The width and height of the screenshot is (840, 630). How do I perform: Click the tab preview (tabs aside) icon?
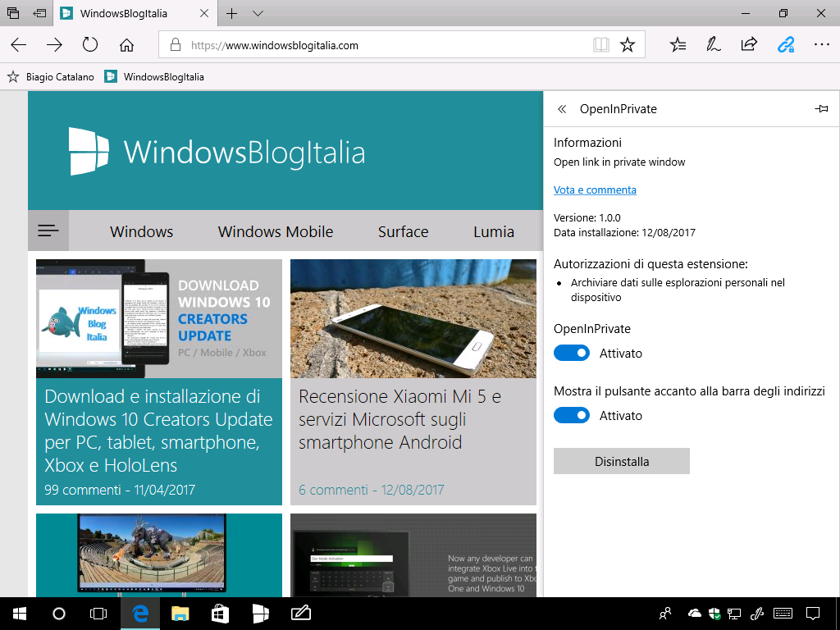[x=13, y=13]
